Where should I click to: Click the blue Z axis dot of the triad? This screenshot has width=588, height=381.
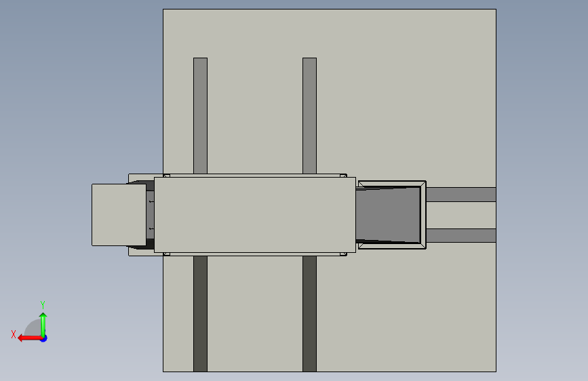click(x=44, y=338)
